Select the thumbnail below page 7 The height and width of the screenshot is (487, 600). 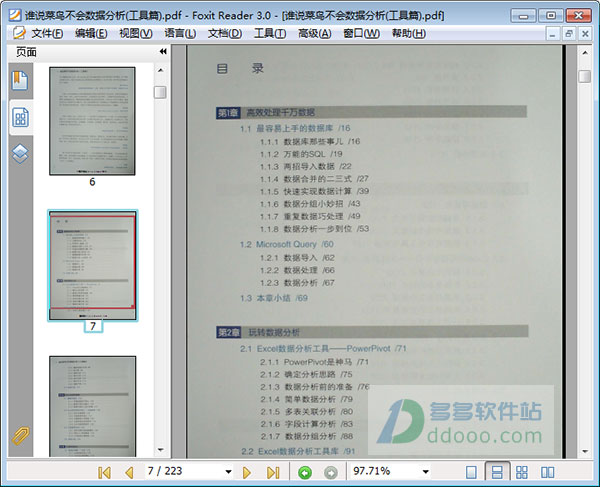[x=93, y=406]
